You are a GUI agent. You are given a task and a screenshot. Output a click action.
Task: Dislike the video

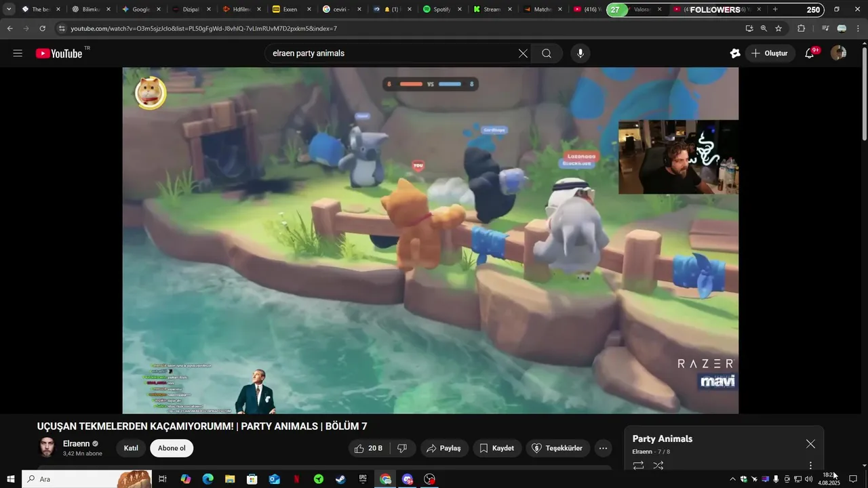[x=402, y=448]
